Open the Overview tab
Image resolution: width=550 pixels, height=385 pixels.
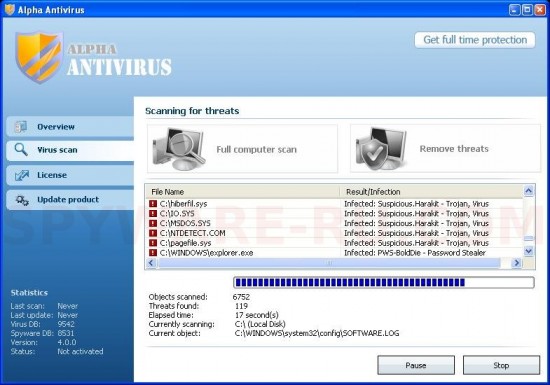pyautogui.click(x=70, y=127)
